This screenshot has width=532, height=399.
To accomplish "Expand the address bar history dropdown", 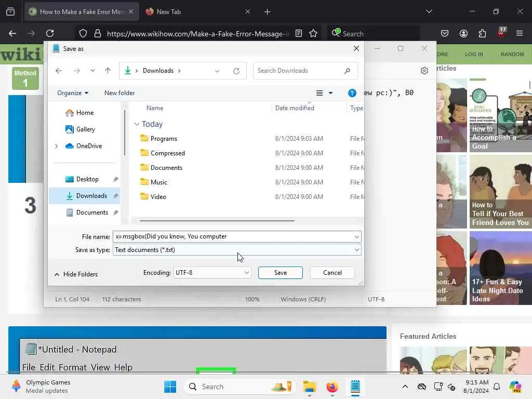I will coord(217,71).
